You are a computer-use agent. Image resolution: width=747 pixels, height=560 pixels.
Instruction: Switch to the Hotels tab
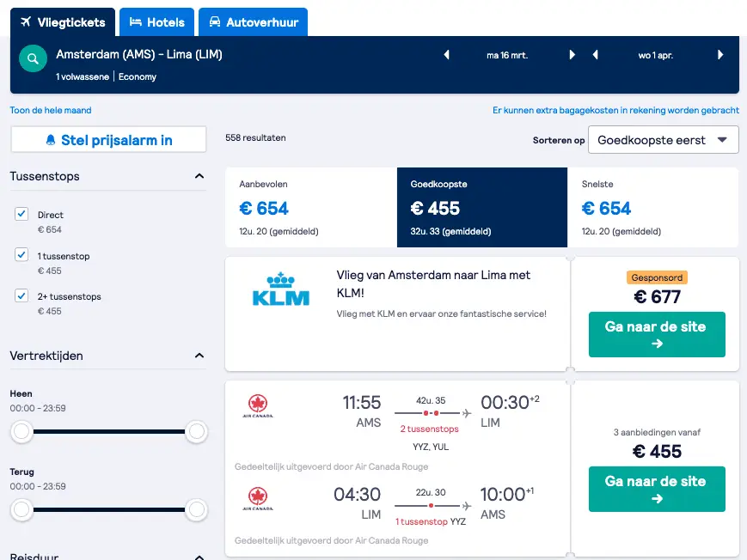pyautogui.click(x=156, y=22)
